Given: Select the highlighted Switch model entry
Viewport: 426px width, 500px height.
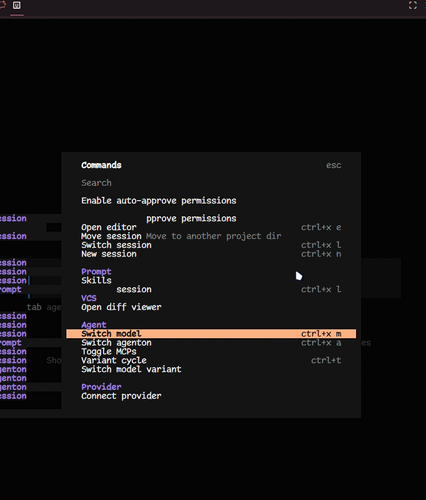Looking at the screenshot, I should [211, 334].
